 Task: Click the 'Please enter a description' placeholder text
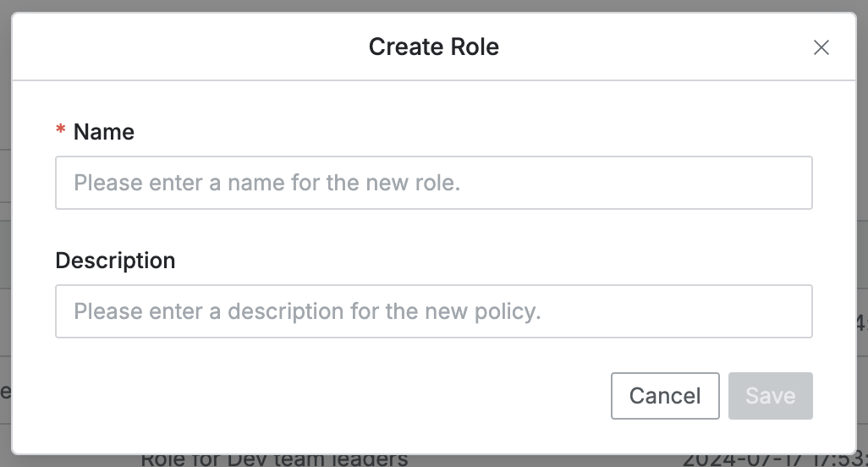307,311
